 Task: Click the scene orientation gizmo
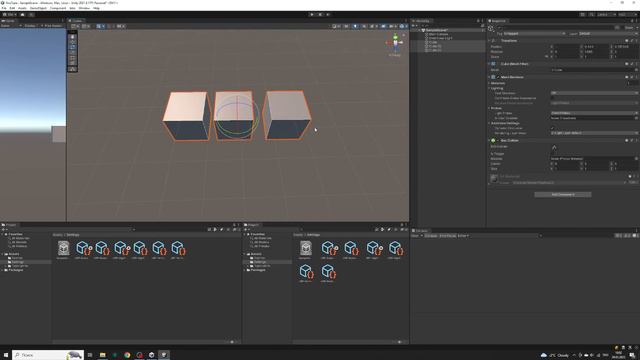click(395, 43)
